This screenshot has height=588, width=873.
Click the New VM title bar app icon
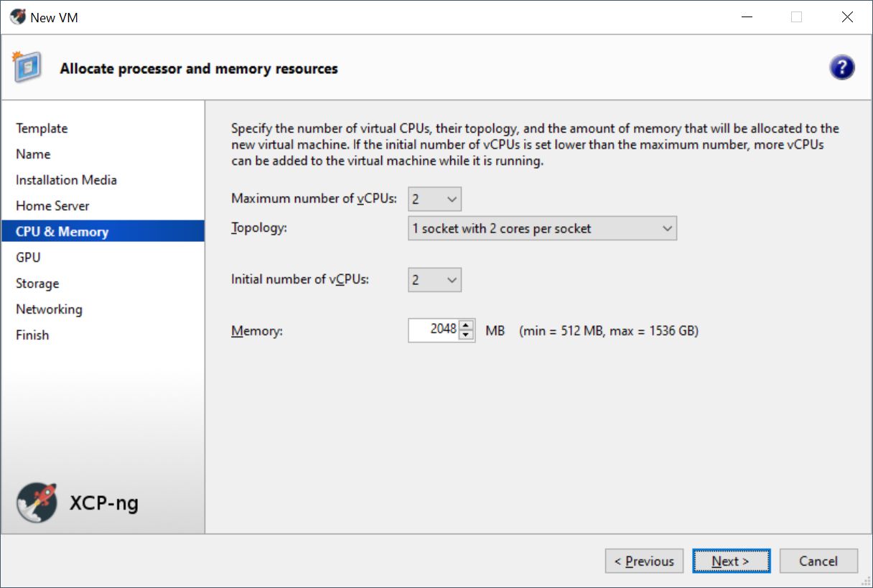tap(17, 17)
